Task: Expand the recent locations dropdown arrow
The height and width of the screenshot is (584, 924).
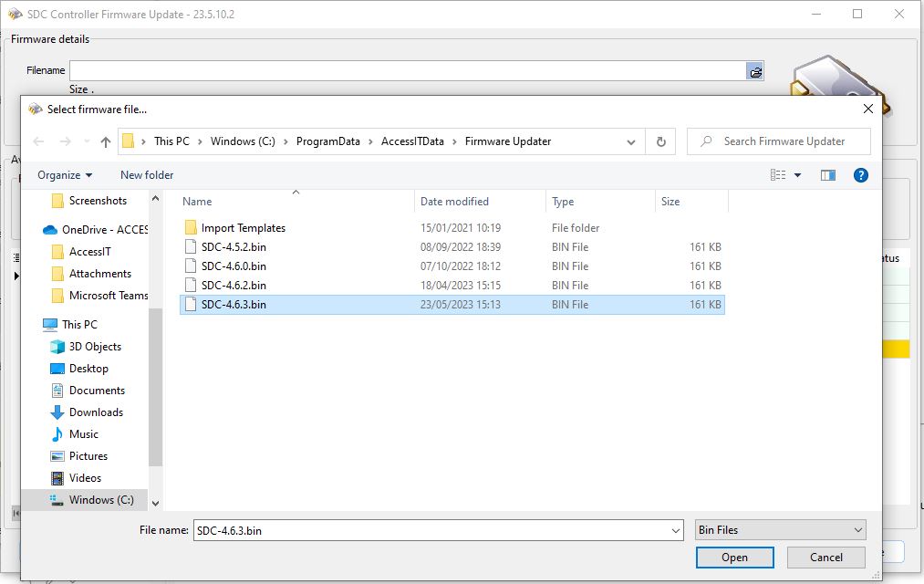Action: [x=88, y=141]
